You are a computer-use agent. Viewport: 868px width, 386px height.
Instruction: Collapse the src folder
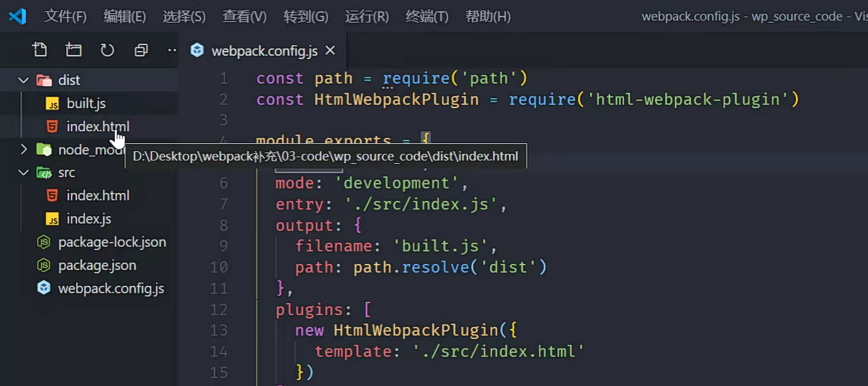24,172
